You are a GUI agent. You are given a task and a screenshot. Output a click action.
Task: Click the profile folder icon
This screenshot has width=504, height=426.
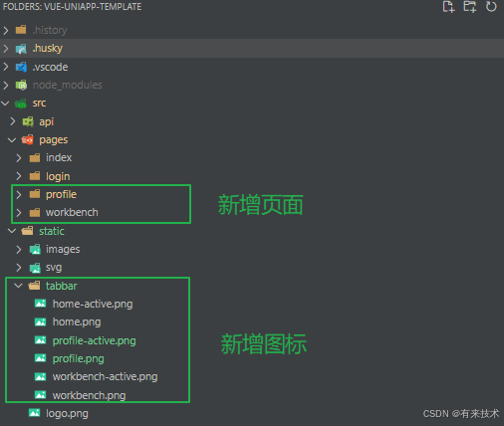pos(35,194)
